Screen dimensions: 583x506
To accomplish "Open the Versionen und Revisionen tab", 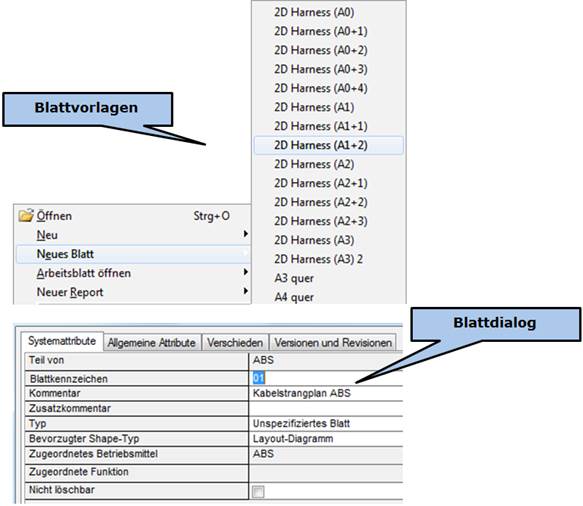I will [333, 342].
